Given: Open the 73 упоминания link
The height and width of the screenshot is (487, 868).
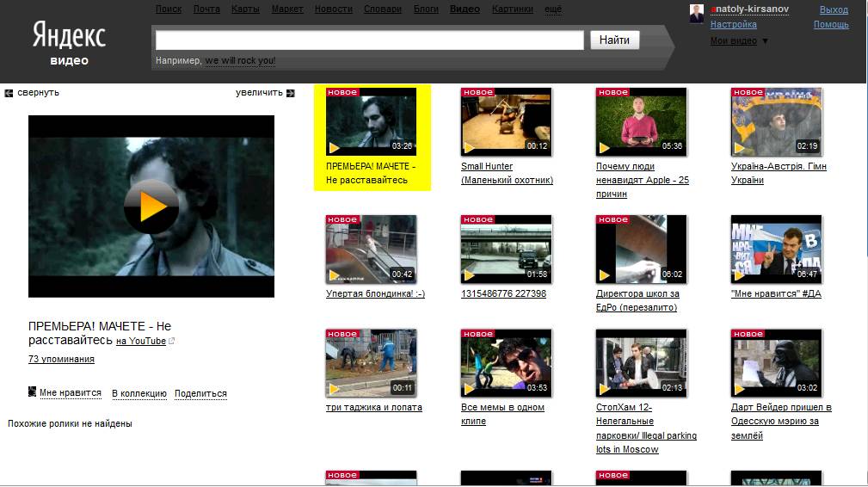Looking at the screenshot, I should pos(61,359).
